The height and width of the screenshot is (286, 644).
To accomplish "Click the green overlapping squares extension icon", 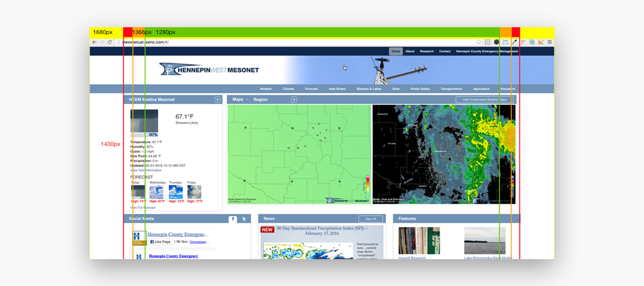I will [x=532, y=42].
